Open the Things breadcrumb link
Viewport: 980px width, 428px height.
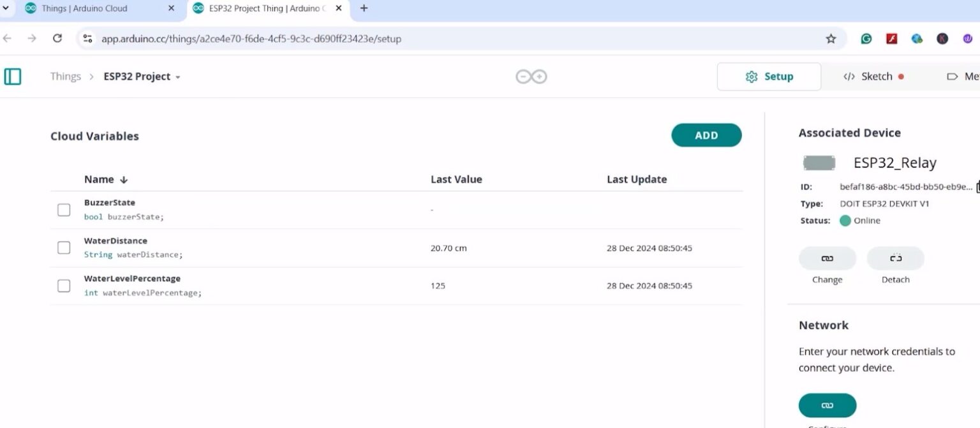coord(65,76)
